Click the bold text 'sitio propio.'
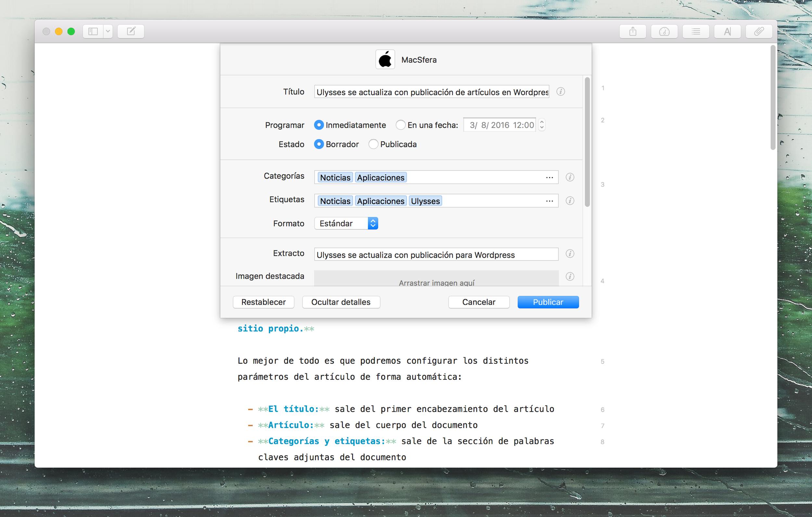 (x=271, y=328)
